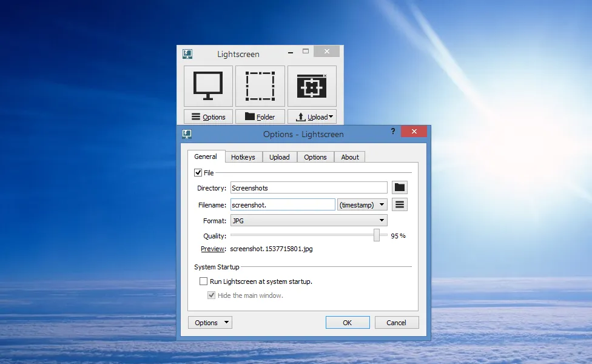
Task: Click the help question mark in Options dialog
Action: click(x=393, y=132)
